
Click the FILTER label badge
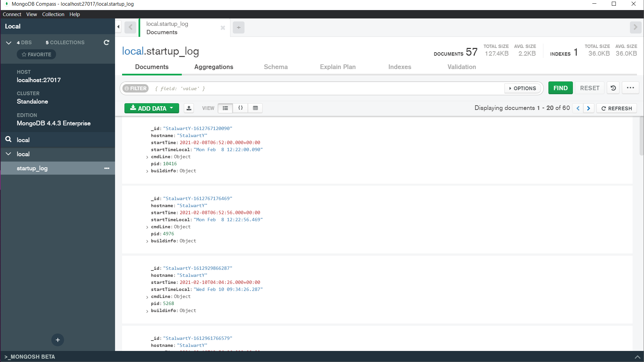tap(136, 88)
